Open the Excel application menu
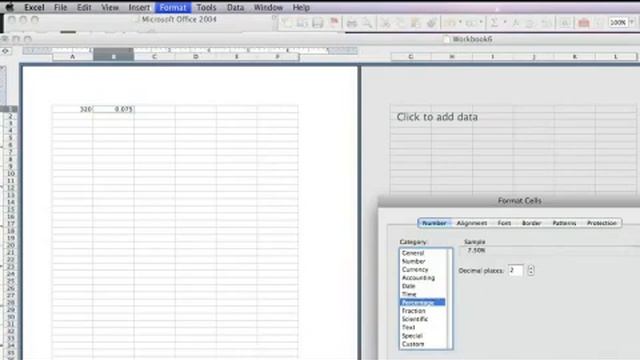 [x=34, y=7]
